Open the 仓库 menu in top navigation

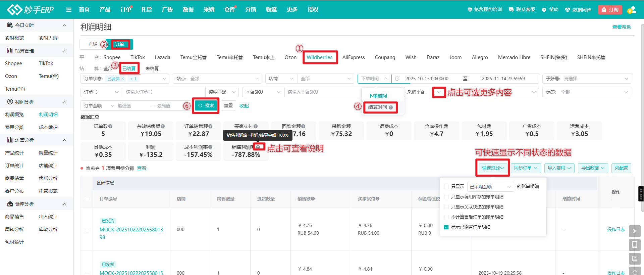(230, 9)
